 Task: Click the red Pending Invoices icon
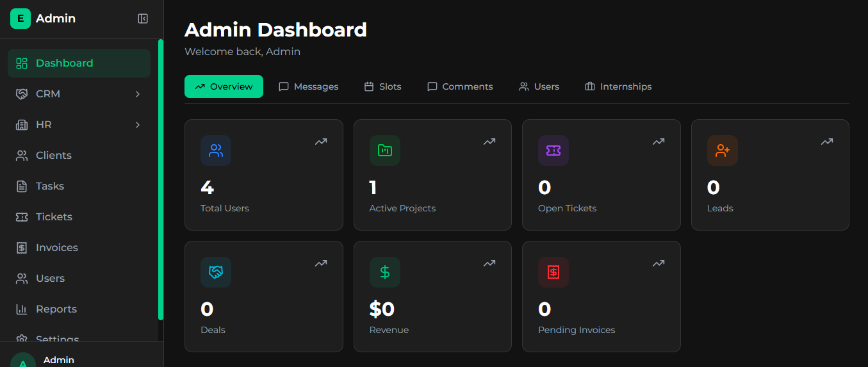(x=553, y=272)
